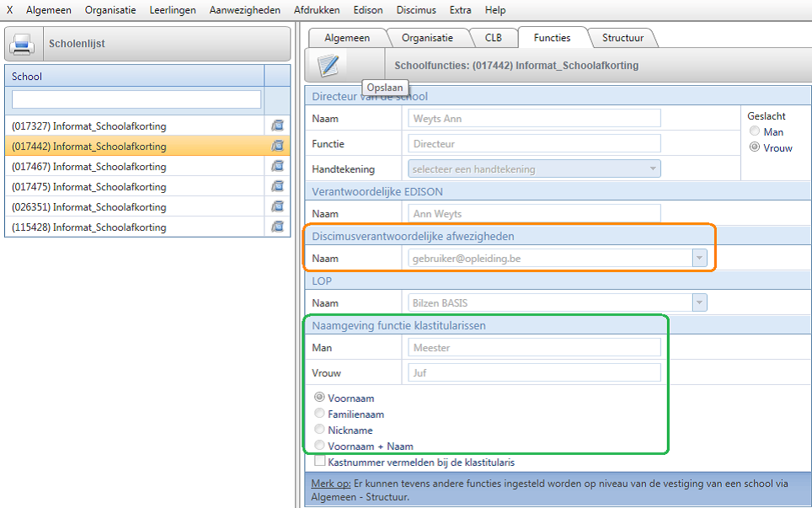Open details icon for school 017442
812x508 pixels.
pos(278,146)
